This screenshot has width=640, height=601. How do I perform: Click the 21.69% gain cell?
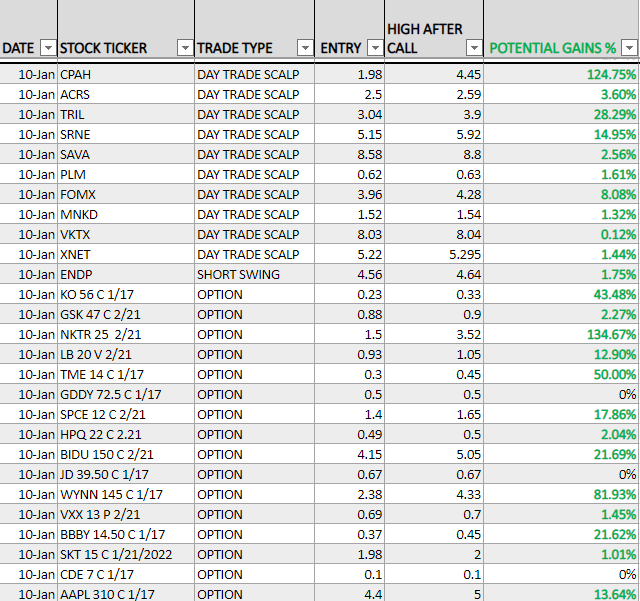point(561,454)
